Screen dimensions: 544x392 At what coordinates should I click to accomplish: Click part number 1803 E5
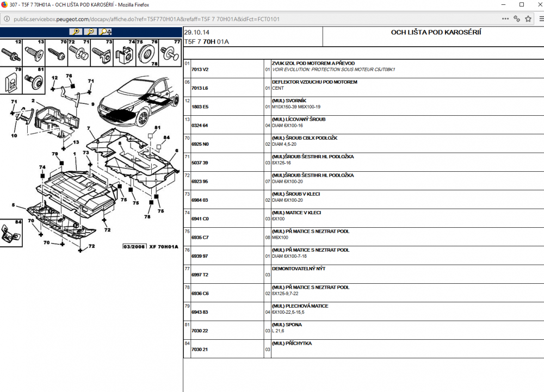200,107
